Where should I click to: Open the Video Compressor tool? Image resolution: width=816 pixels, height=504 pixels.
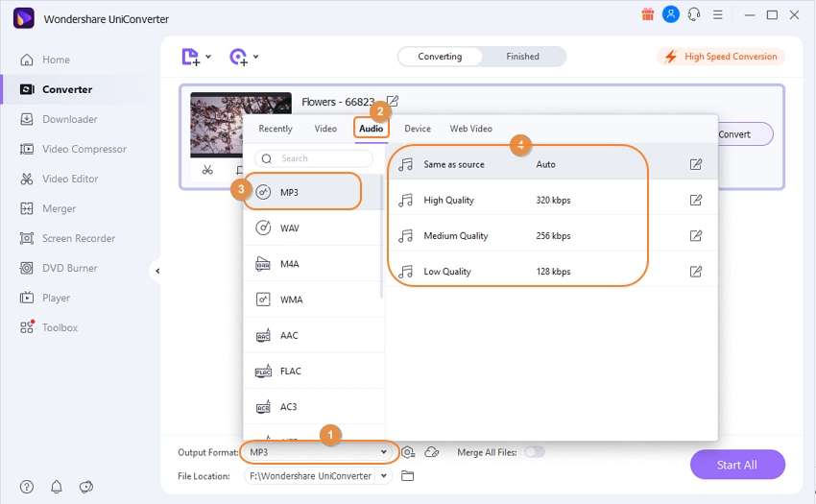pyautogui.click(x=73, y=149)
